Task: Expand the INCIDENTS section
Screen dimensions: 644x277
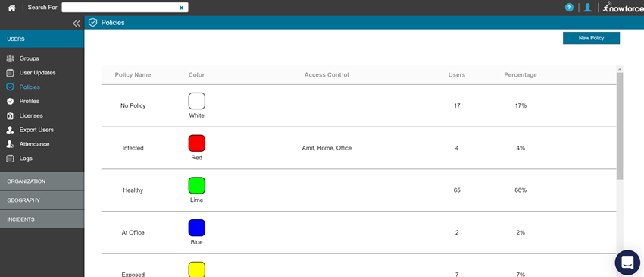Action: (42, 219)
